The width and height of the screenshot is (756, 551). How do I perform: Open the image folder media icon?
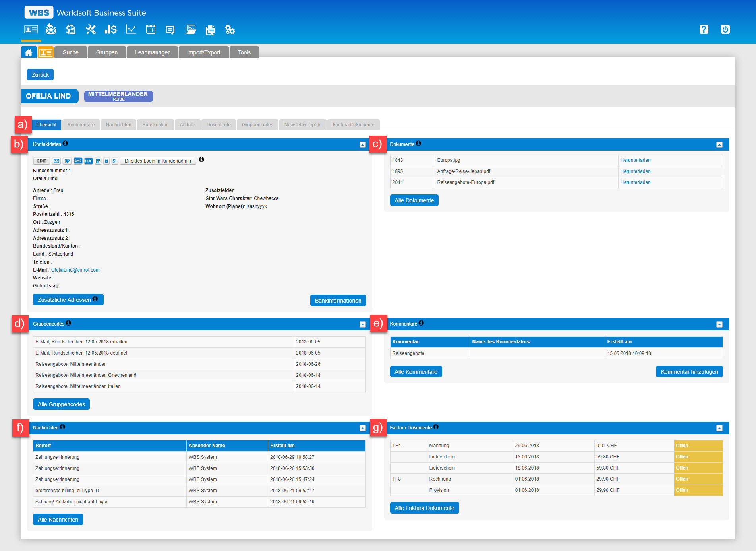pos(191,29)
